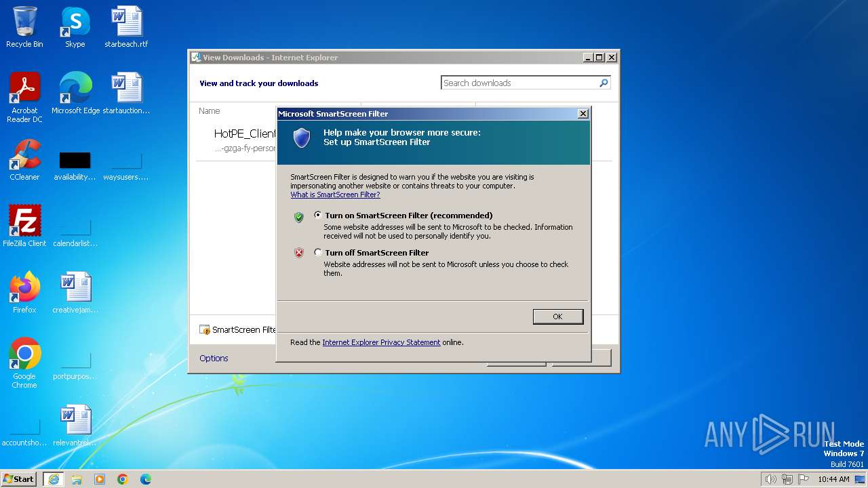Open Skype desktop shortcut

pyautogui.click(x=75, y=27)
